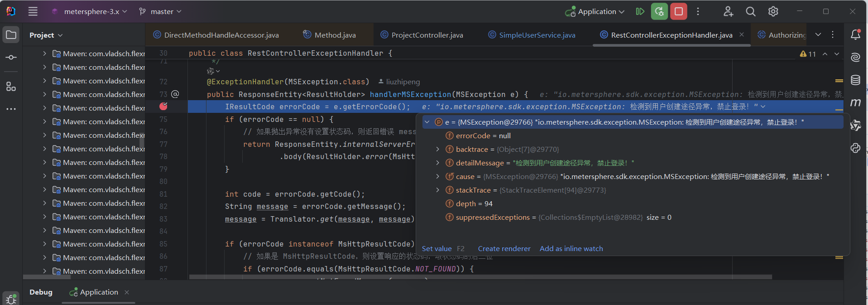Open Search Everywhere magnifier
The image size is (868, 305).
tap(750, 12)
